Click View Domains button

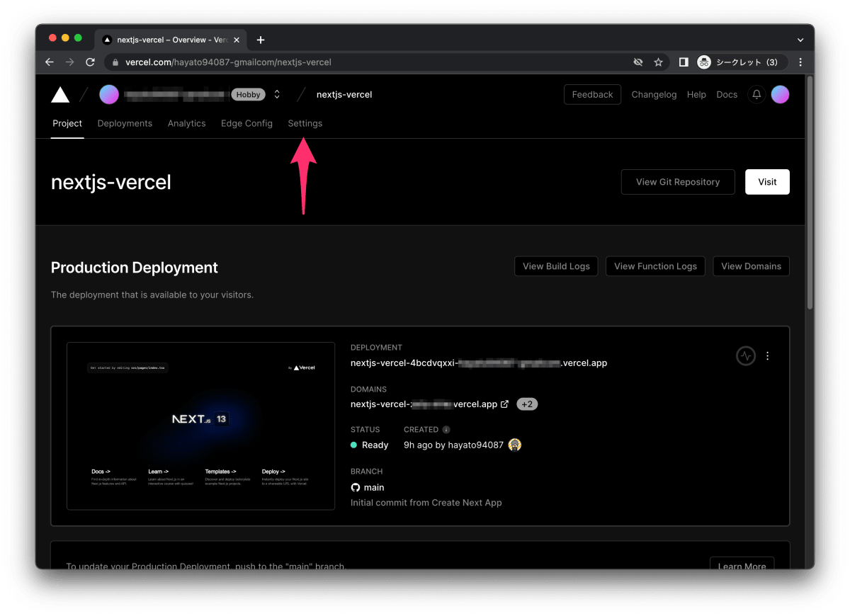pyautogui.click(x=751, y=266)
